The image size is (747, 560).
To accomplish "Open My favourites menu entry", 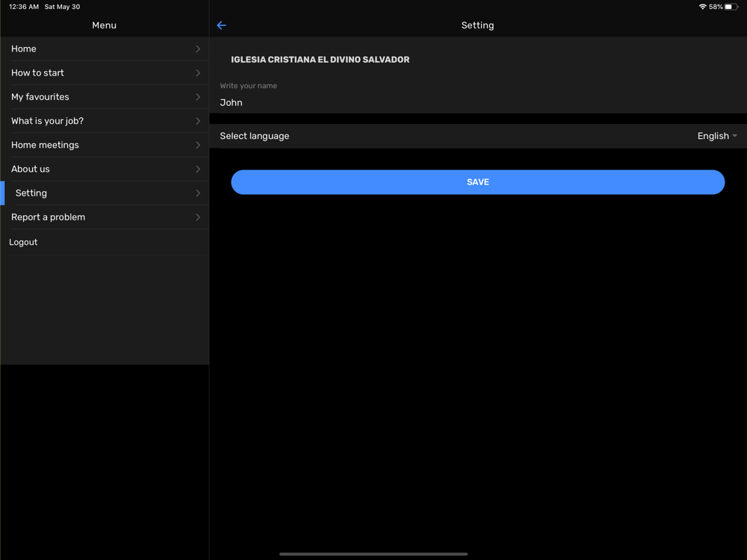I will pyautogui.click(x=105, y=96).
